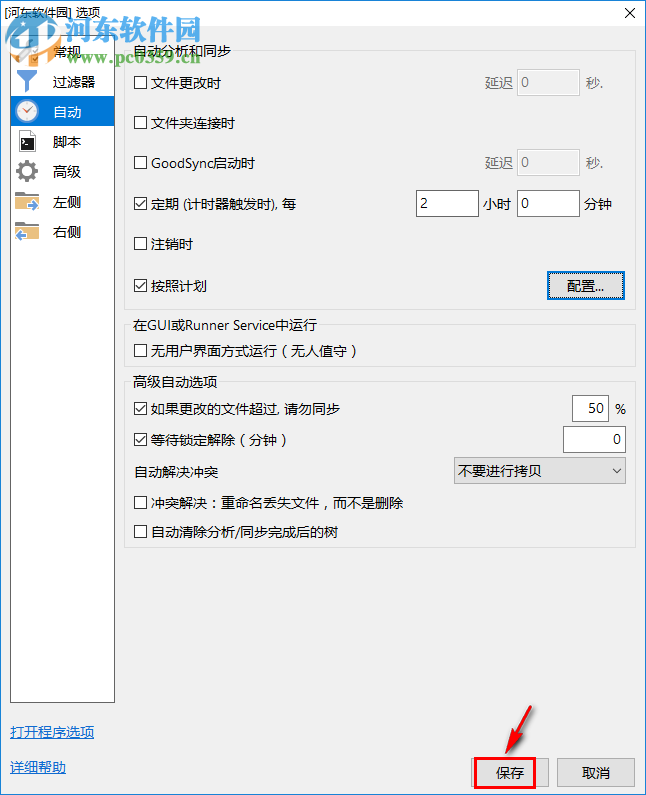Enable 无用户界面方式运行 checkbox
This screenshot has width=646, height=795.
pos(140,351)
